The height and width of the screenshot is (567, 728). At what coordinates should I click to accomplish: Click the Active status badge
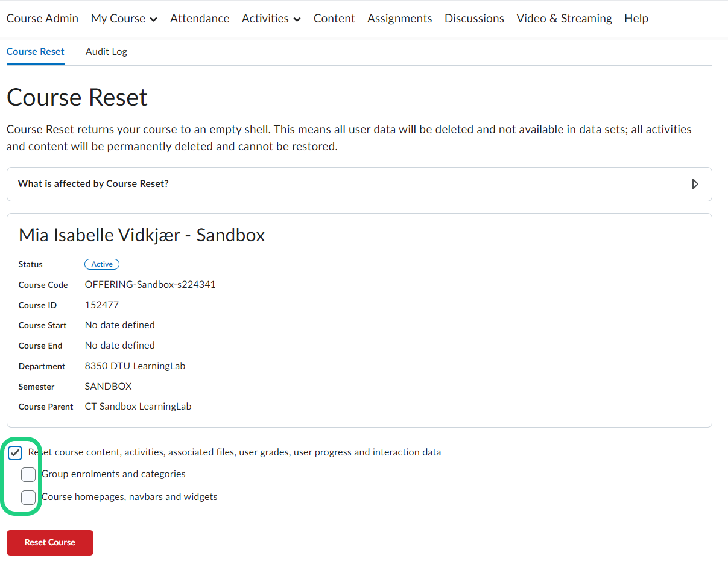pos(102,264)
